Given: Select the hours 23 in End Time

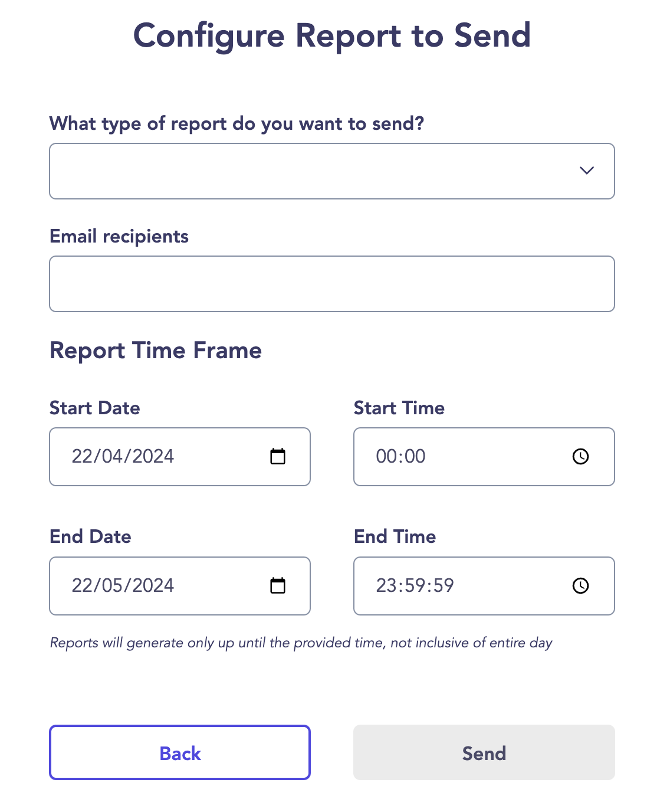Looking at the screenshot, I should (x=386, y=585).
